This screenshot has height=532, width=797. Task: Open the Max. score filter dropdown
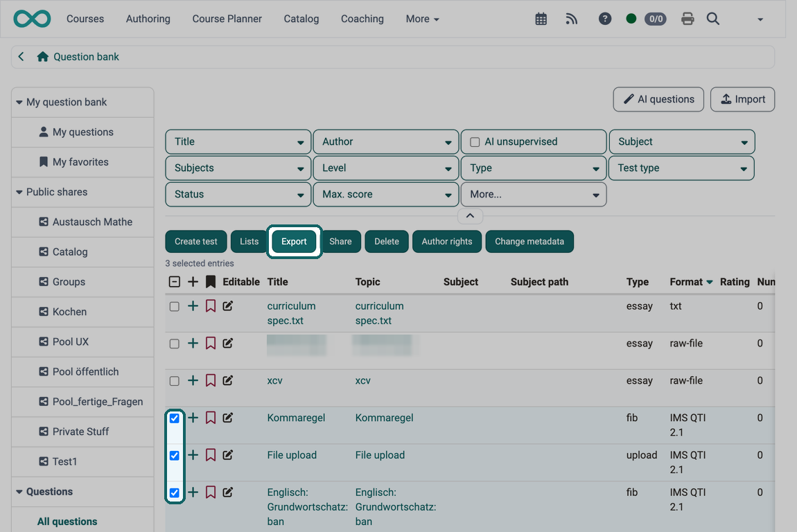pos(386,195)
